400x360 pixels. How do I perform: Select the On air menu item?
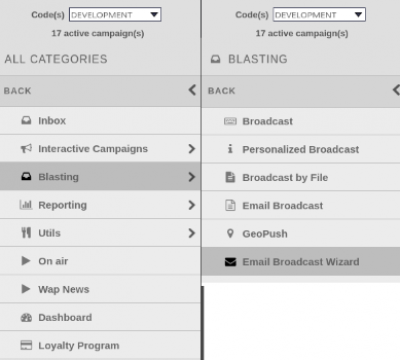(x=100, y=261)
